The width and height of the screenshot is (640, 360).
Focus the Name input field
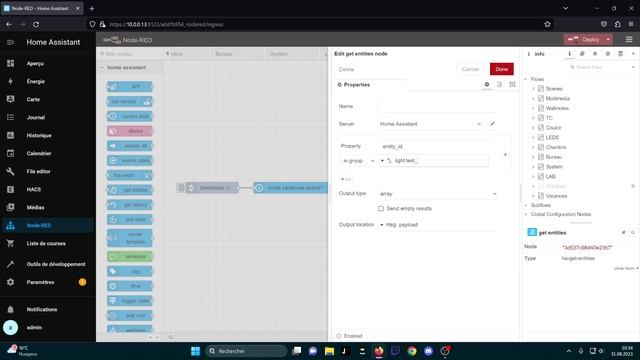tap(438, 107)
